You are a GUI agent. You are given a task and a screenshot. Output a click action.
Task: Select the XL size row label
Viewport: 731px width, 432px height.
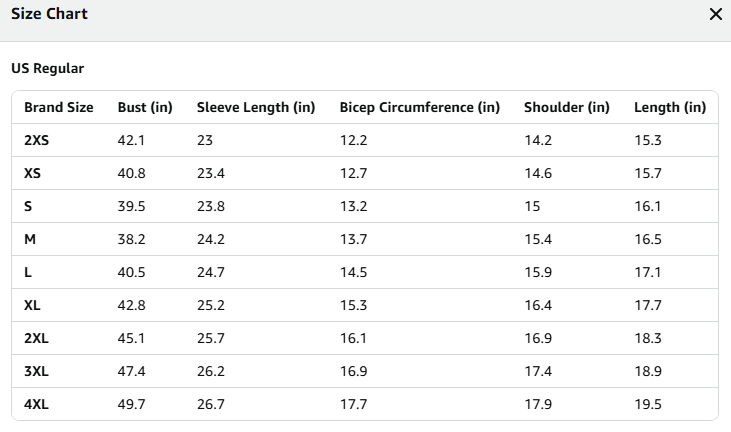click(x=32, y=305)
